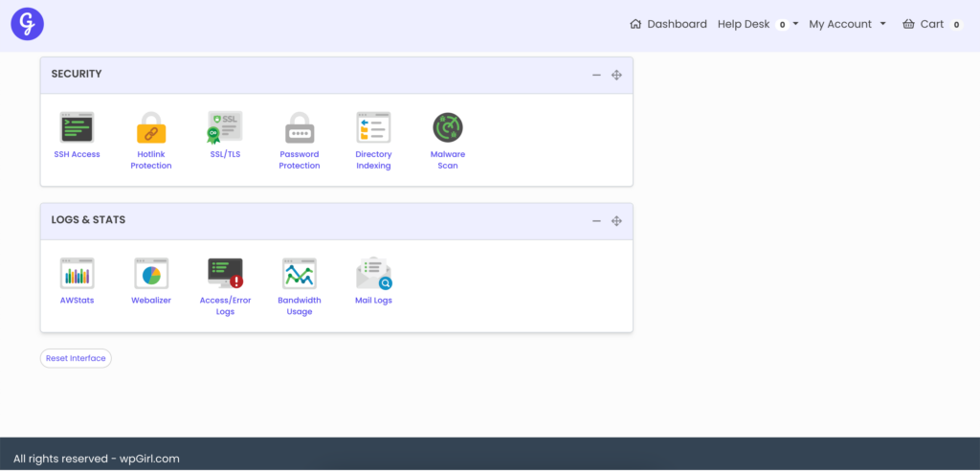
Task: Click the Bandwidth Usage text link
Action: [x=300, y=305]
